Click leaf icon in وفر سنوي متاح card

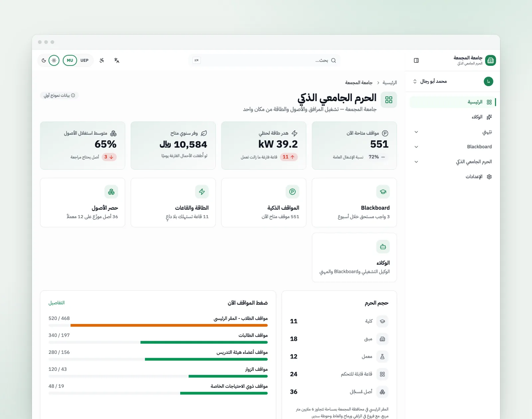pyautogui.click(x=204, y=133)
